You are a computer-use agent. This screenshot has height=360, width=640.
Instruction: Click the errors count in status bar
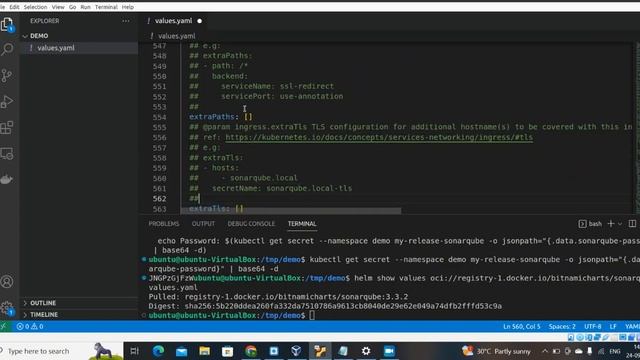(23, 327)
